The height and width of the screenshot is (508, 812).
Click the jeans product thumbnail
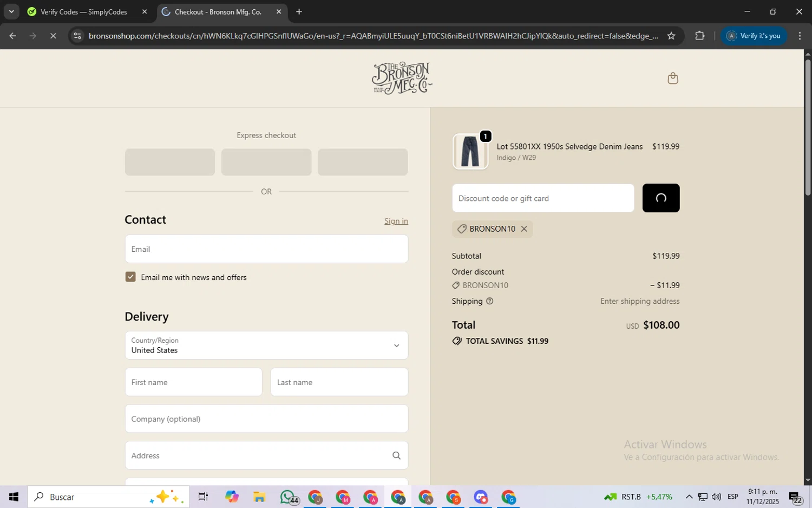point(470,152)
